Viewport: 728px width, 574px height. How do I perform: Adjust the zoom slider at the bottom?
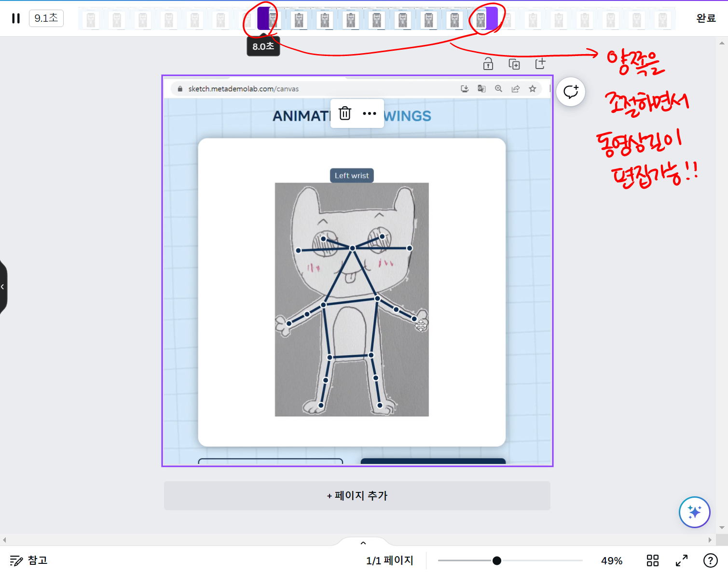pos(496,560)
